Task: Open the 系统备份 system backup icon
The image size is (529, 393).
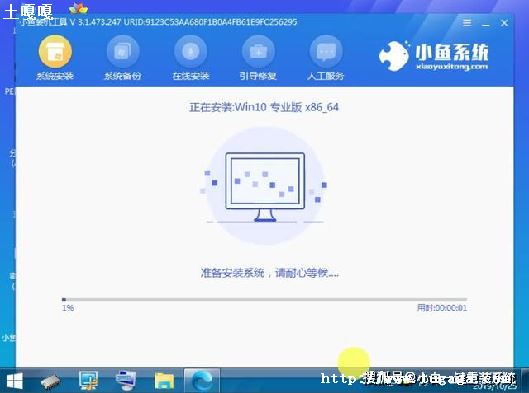Action: (x=123, y=52)
